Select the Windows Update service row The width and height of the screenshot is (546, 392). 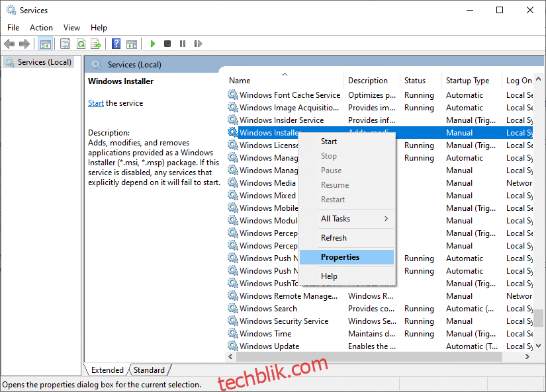[381, 346]
